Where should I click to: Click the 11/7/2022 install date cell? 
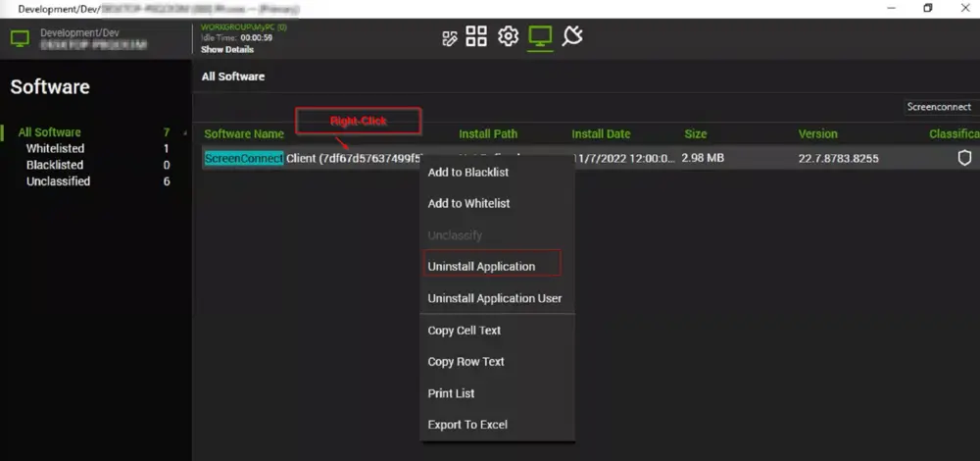point(623,158)
